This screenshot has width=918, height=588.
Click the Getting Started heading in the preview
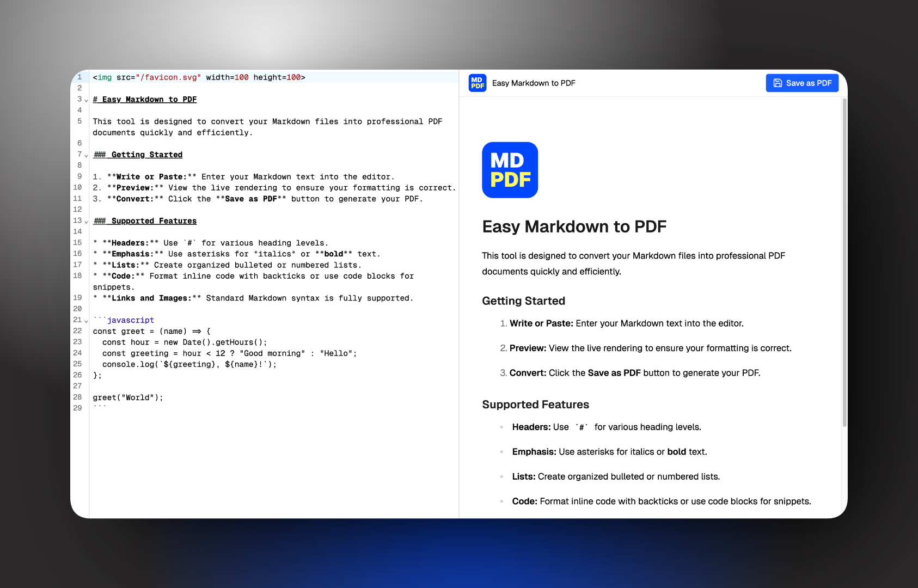click(x=523, y=301)
